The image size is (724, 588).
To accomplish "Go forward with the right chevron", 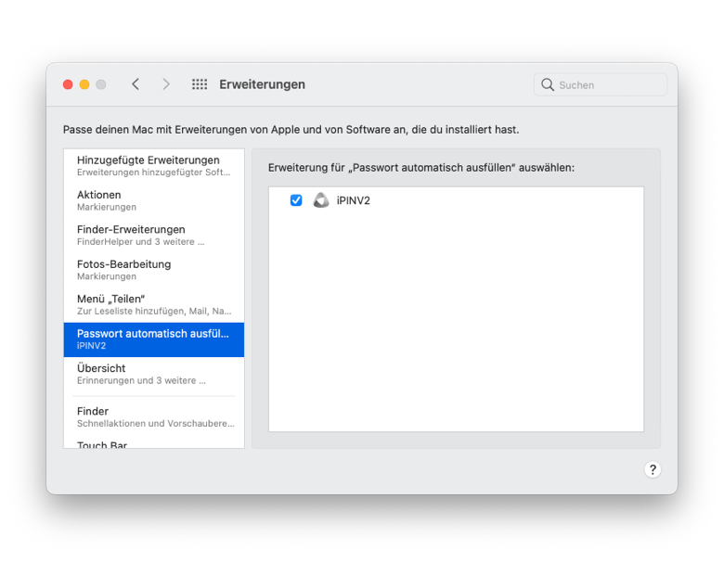I will [x=166, y=84].
